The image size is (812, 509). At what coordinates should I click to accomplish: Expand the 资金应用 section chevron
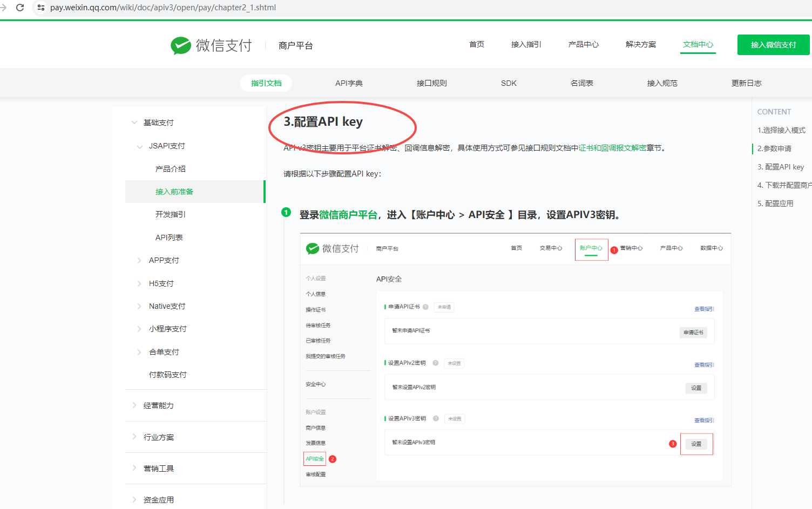[x=134, y=499]
